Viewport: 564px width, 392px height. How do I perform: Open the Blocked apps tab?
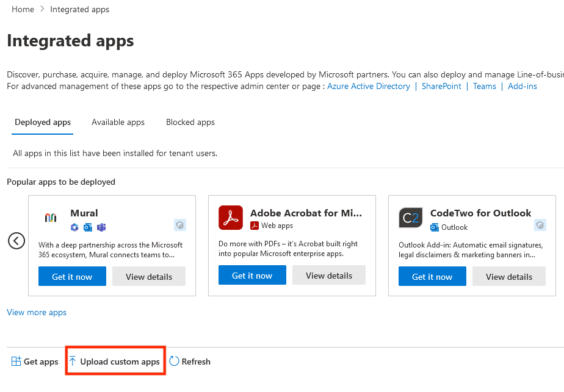coord(190,122)
